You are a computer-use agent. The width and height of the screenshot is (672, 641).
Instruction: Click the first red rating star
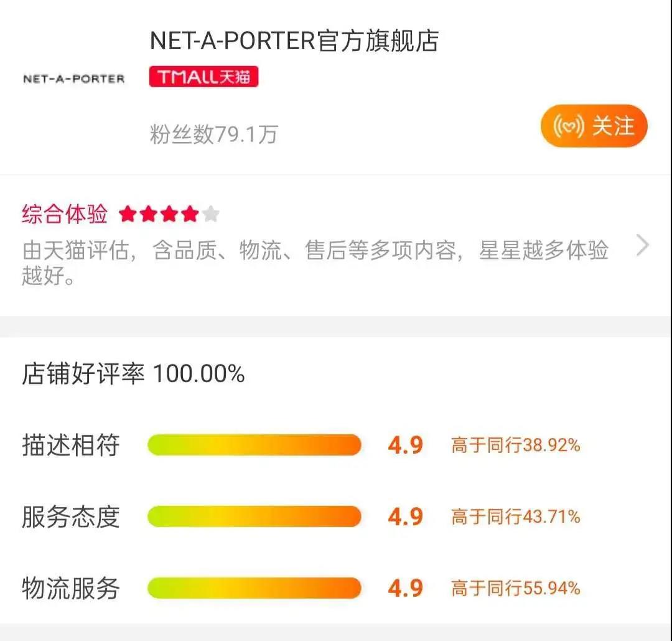128,213
